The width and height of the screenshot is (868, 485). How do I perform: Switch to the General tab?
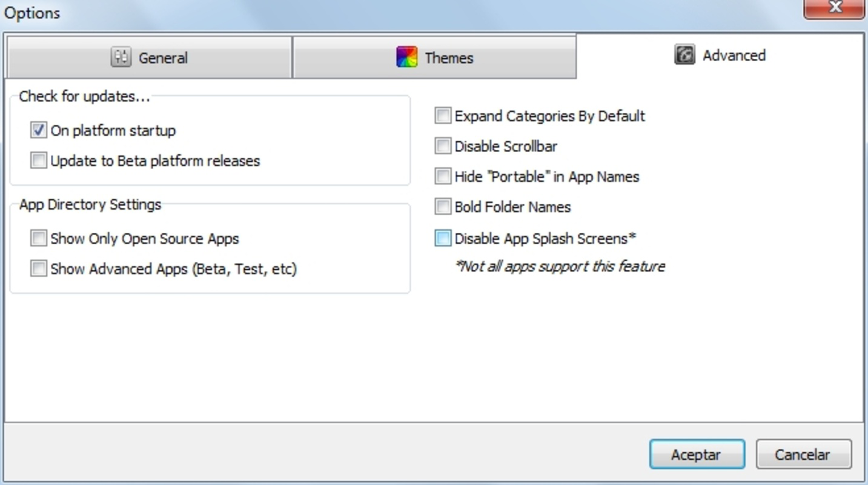pyautogui.click(x=149, y=58)
